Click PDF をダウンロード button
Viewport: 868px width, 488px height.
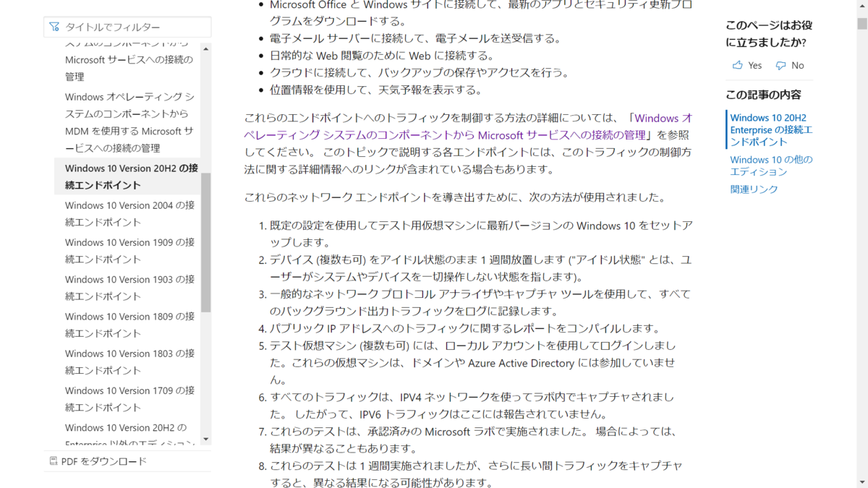[98, 461]
